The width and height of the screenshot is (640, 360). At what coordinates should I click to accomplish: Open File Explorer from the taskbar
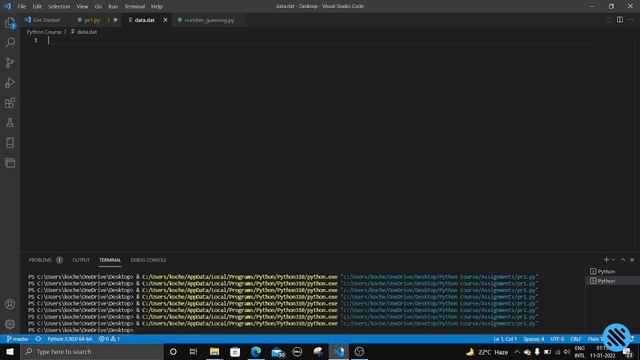pyautogui.click(x=214, y=351)
